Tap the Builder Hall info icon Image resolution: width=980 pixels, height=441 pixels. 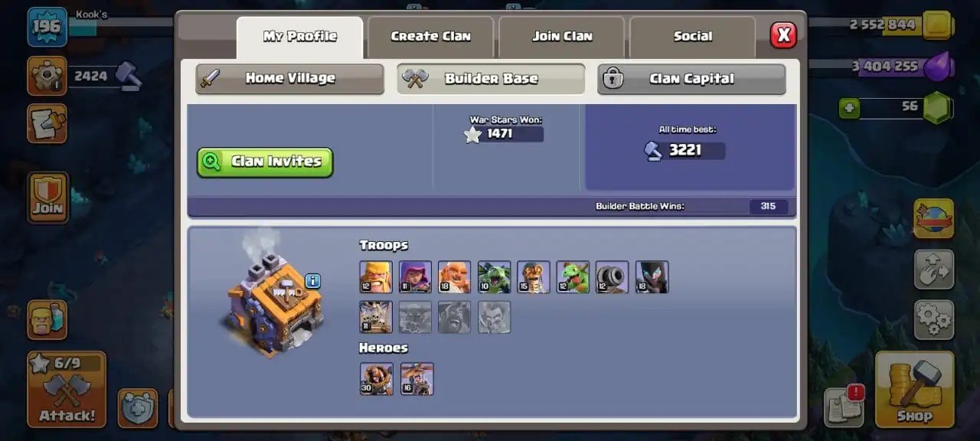tap(312, 281)
